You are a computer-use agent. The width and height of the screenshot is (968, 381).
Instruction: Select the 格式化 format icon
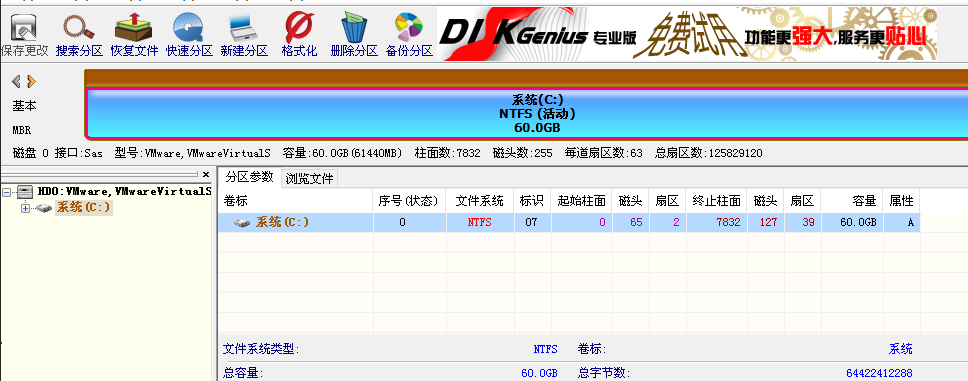299,36
